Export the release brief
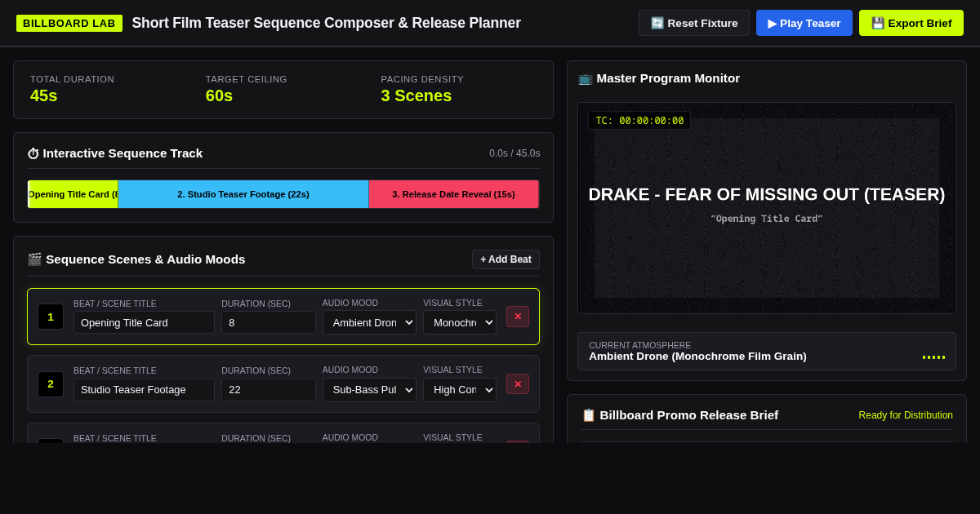This screenshot has height=514, width=980. pos(911,23)
